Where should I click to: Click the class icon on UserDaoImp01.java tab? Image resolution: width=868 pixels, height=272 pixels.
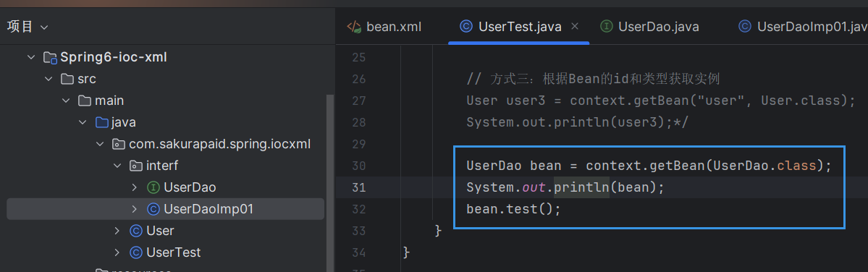pyautogui.click(x=745, y=27)
